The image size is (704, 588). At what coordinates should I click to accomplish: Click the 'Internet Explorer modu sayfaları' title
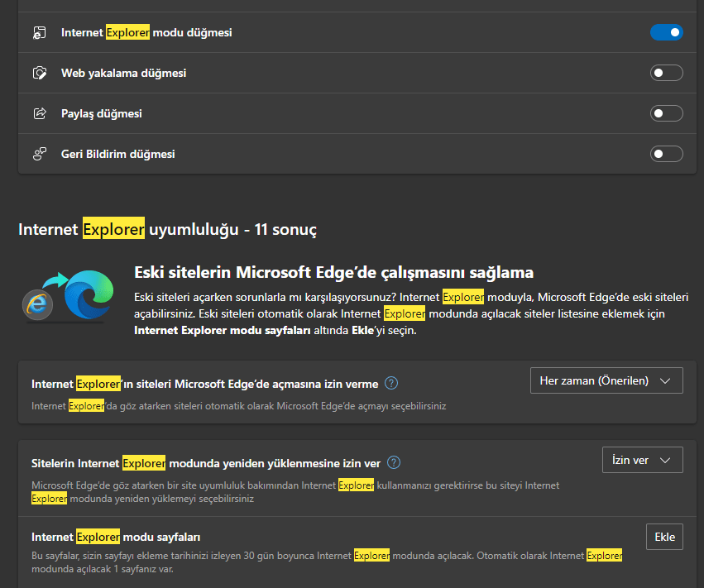coord(116,537)
